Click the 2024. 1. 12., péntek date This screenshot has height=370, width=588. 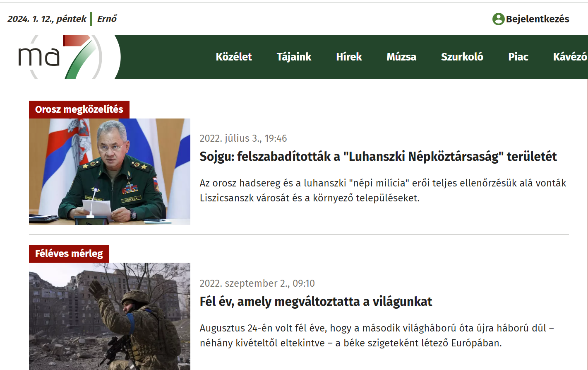(47, 19)
